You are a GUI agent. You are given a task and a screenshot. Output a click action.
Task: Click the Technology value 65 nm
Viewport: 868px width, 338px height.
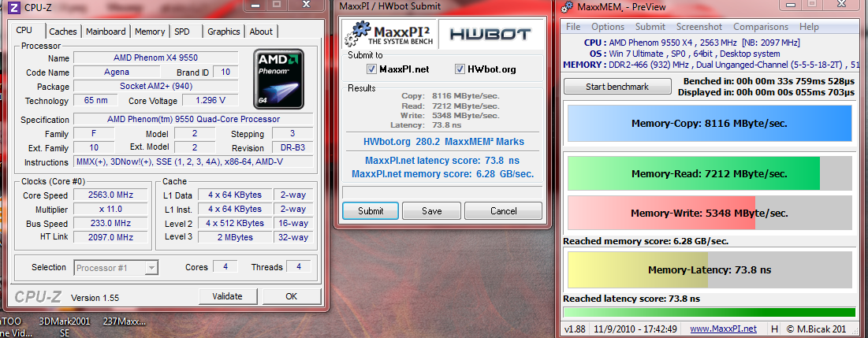coord(95,101)
